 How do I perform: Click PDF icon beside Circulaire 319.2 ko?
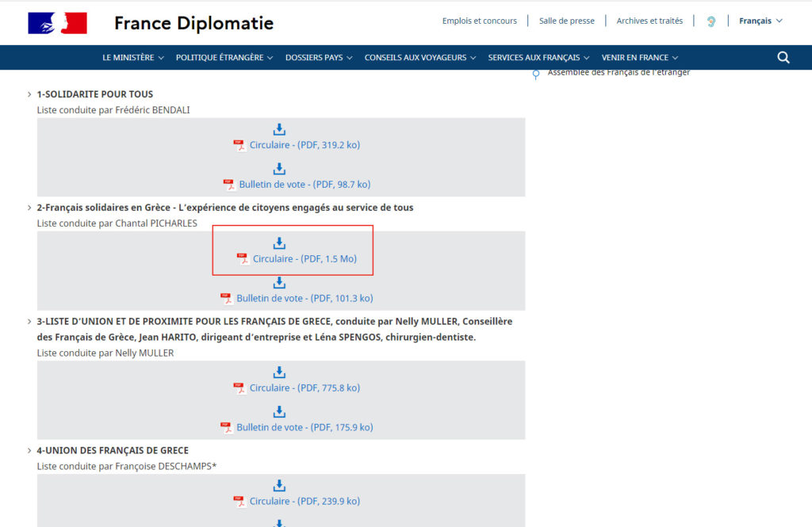pyautogui.click(x=239, y=145)
